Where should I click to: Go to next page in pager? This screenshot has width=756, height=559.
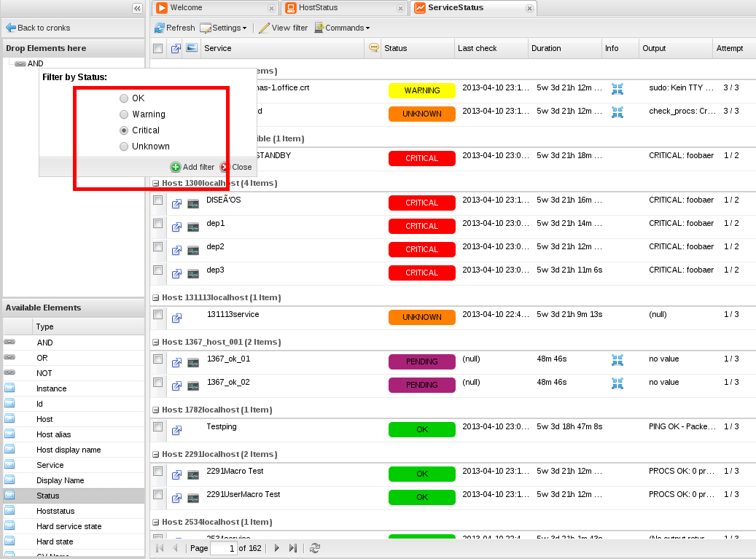click(276, 548)
